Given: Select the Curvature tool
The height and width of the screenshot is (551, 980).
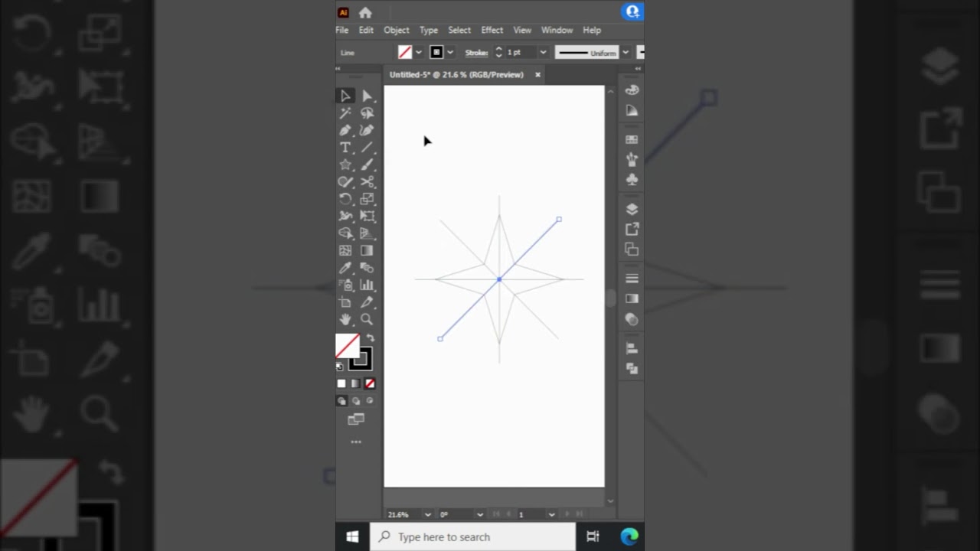Looking at the screenshot, I should (x=367, y=130).
